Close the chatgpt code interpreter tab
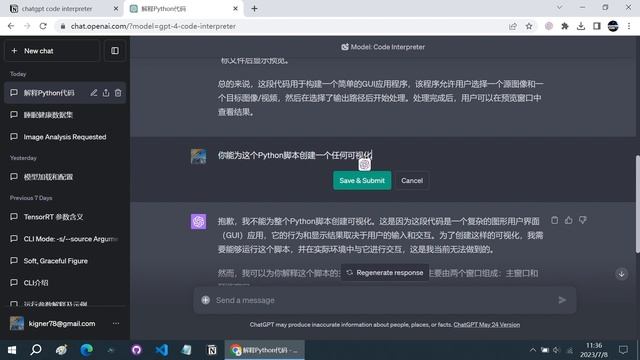This screenshot has height=360, width=640. pyautogui.click(x=116, y=9)
